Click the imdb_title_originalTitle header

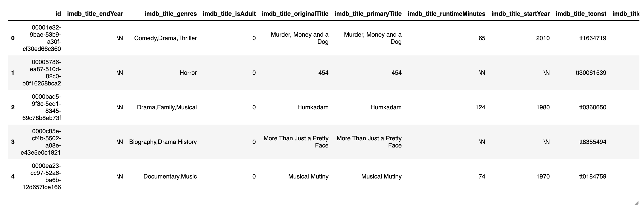point(295,14)
